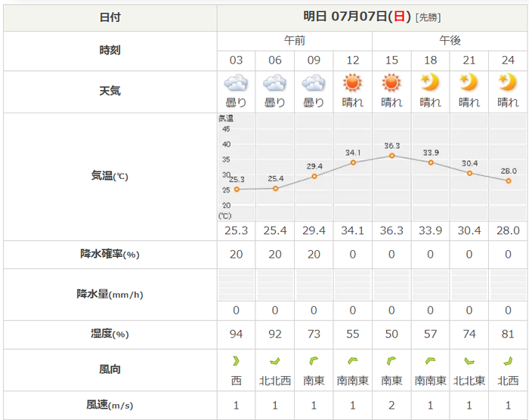Click the wind arrow icon in the 18 column
The height and width of the screenshot is (420, 529).
click(x=430, y=361)
